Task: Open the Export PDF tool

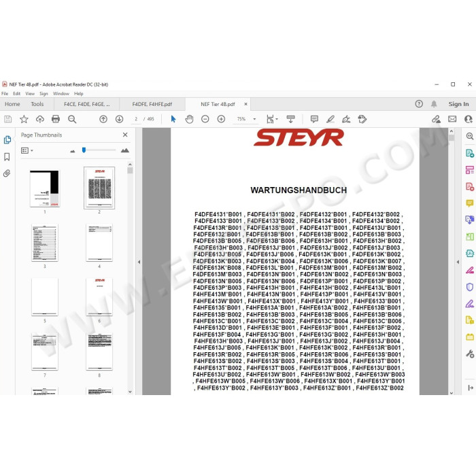Action: (x=470, y=153)
